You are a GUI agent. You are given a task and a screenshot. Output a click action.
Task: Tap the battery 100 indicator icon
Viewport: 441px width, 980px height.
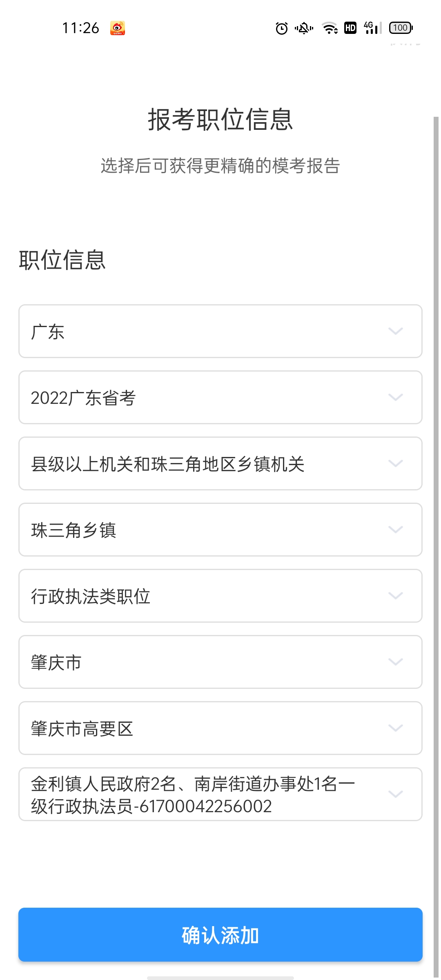[x=401, y=28]
